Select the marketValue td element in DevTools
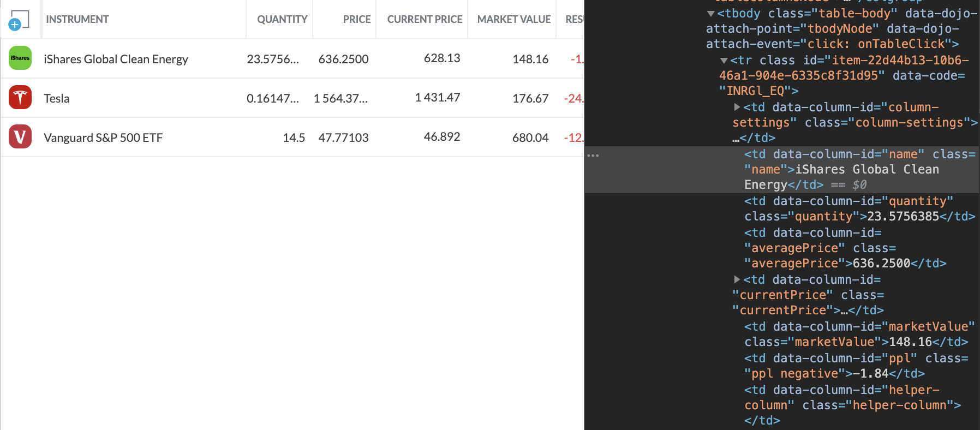 tap(859, 335)
